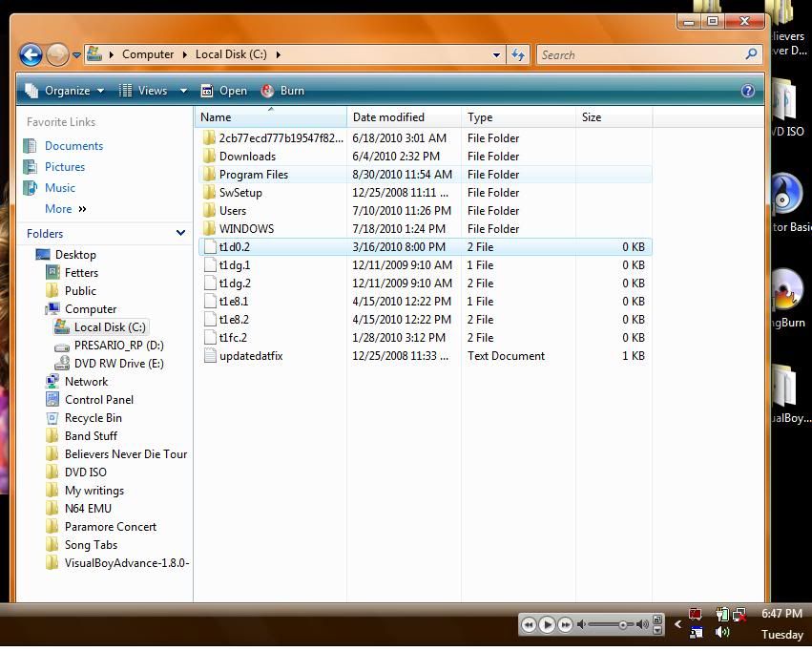Click Computer in the address breadcrumb

click(x=148, y=54)
